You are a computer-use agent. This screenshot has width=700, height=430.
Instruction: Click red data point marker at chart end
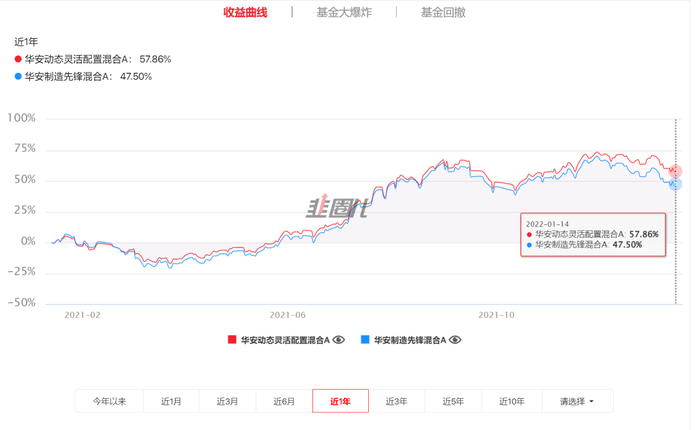coord(675,171)
